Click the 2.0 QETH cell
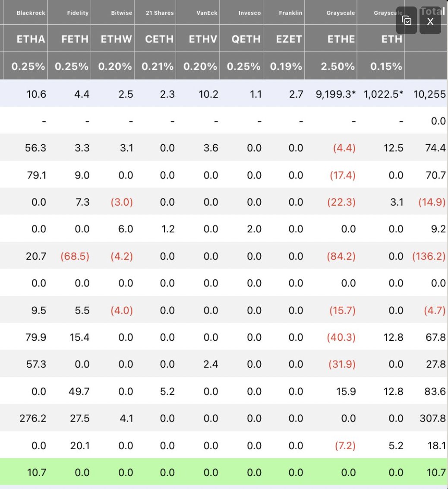448x489 pixels. (254, 229)
